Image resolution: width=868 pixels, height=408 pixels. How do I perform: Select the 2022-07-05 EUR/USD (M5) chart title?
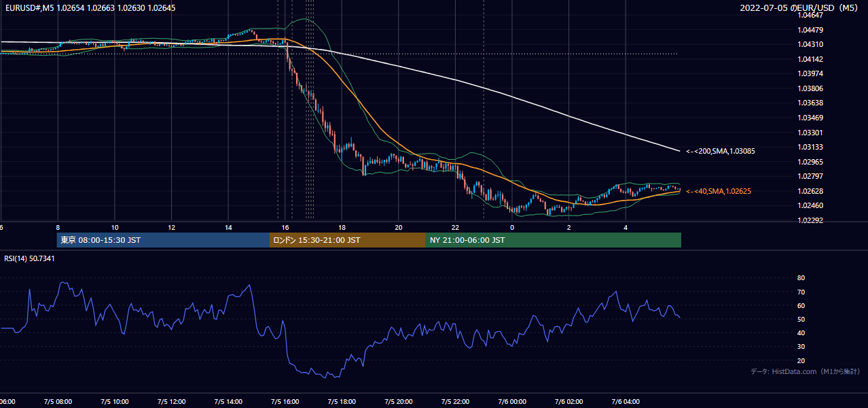point(799,8)
